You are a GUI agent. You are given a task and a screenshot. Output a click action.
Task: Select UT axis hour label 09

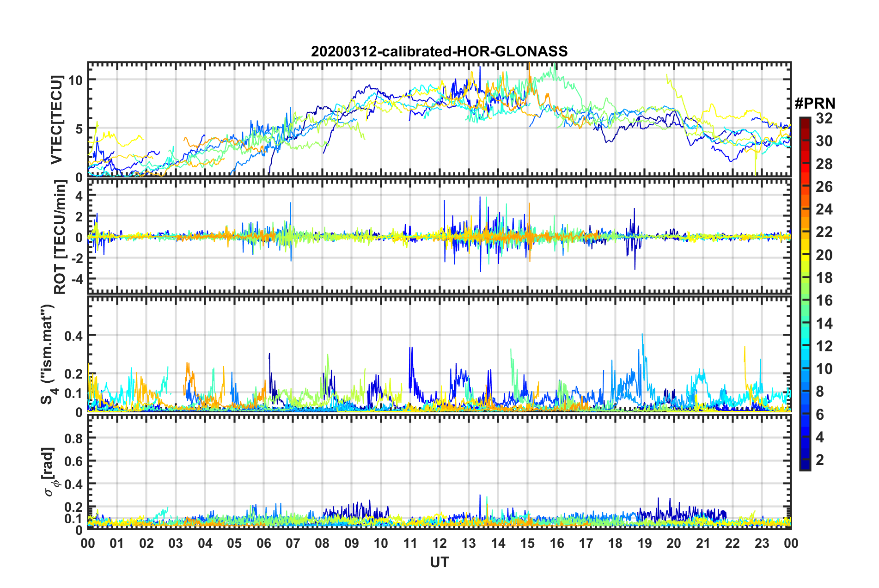point(352,543)
